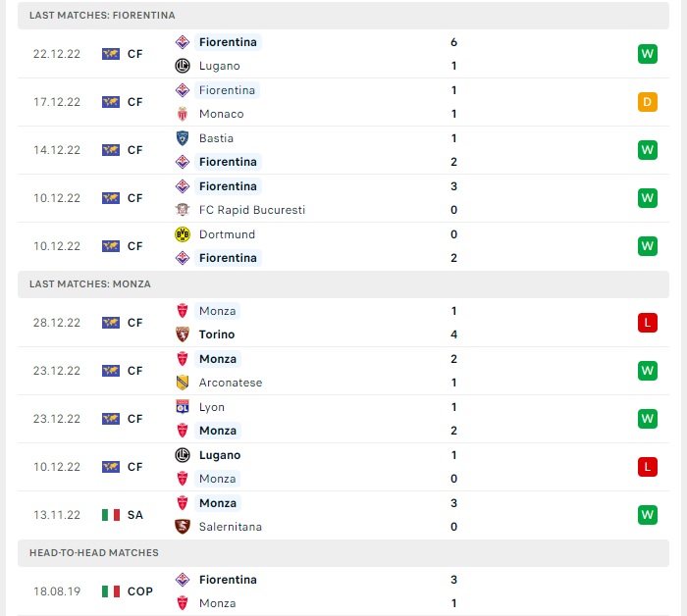The width and height of the screenshot is (687, 616).
Task: Click the yellow D draw badge
Action: pyautogui.click(x=648, y=102)
